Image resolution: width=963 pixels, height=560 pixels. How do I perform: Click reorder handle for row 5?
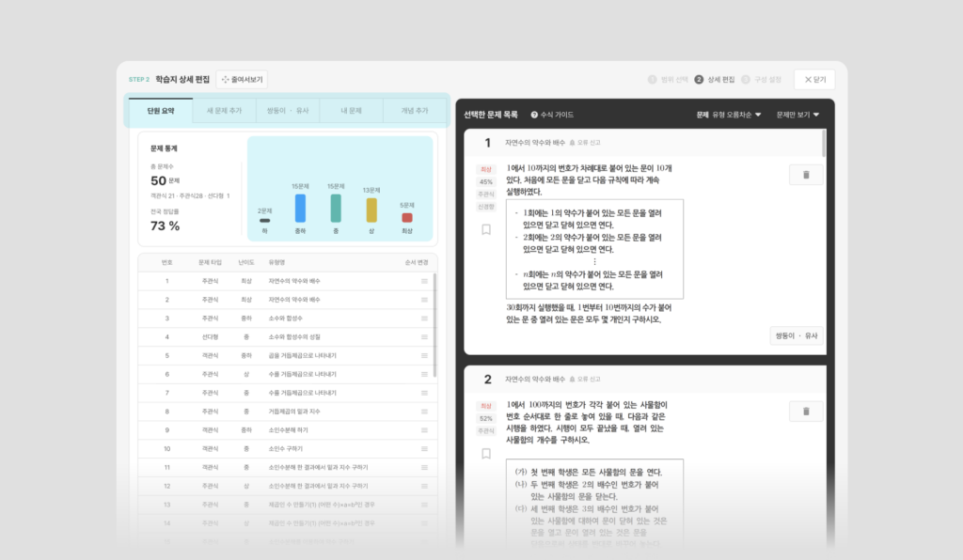[x=424, y=356]
